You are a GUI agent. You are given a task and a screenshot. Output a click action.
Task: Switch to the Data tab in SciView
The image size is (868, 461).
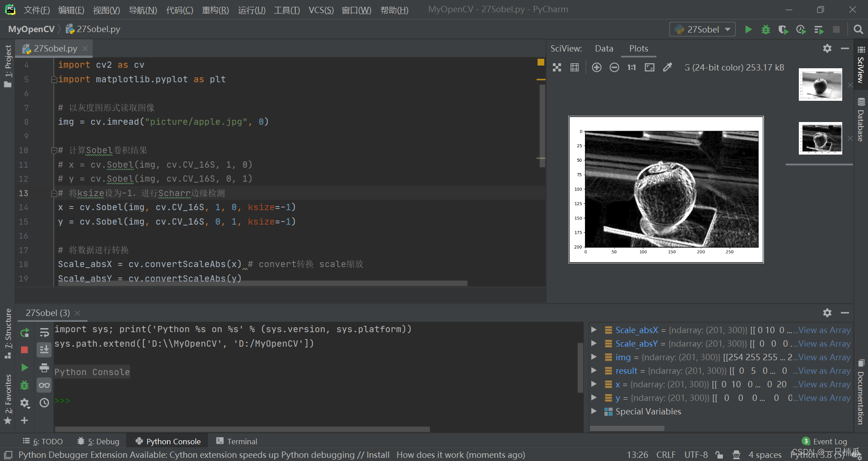604,48
